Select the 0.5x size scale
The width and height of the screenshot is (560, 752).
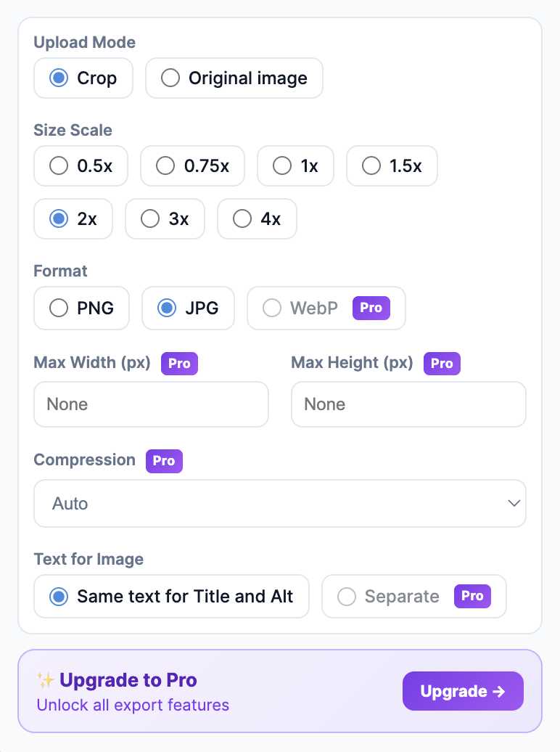pyautogui.click(x=81, y=165)
